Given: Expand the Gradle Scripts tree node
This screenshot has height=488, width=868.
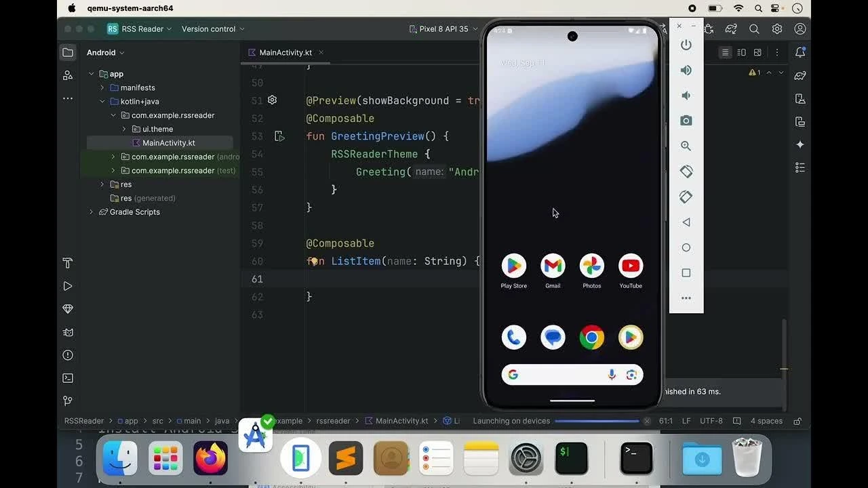Looking at the screenshot, I should tap(92, 212).
